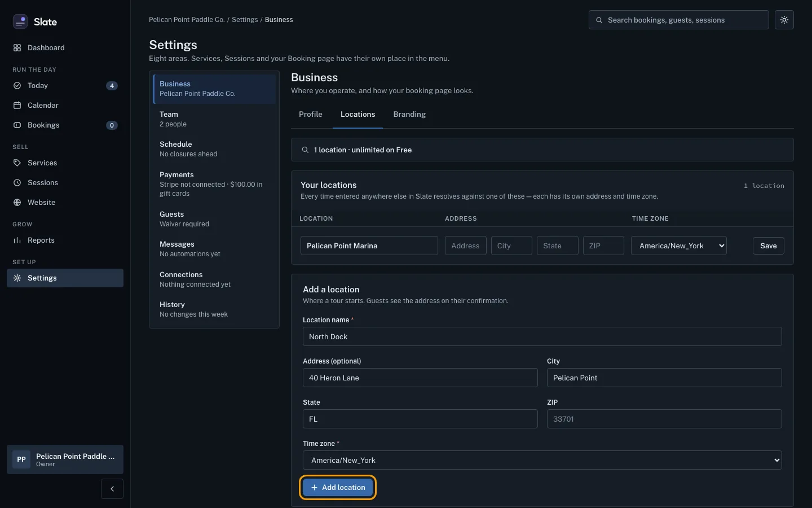Switch to the Profile tab
Screen dimensions: 812x508
pyautogui.click(x=311, y=115)
